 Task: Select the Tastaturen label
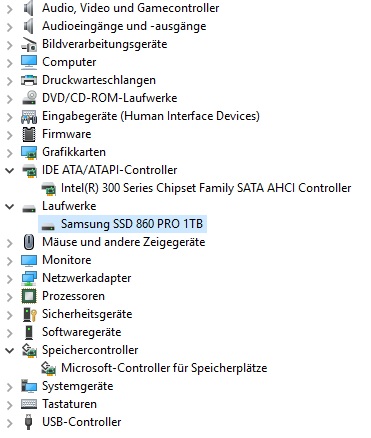pos(70,404)
